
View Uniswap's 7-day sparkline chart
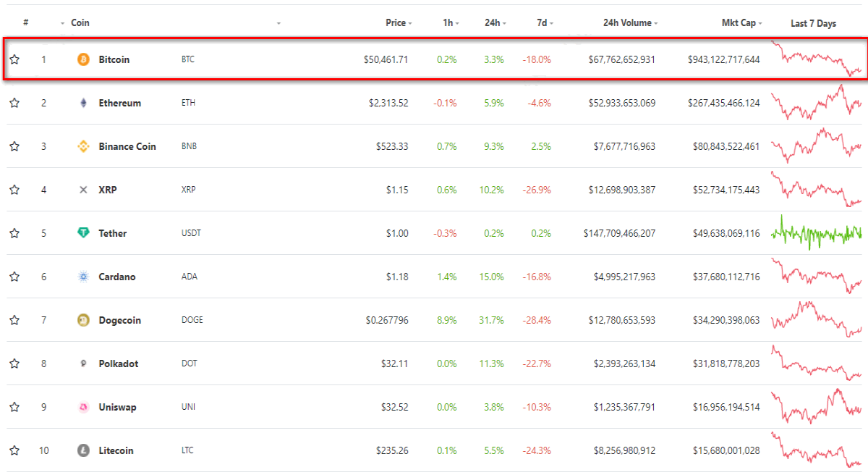(x=817, y=407)
